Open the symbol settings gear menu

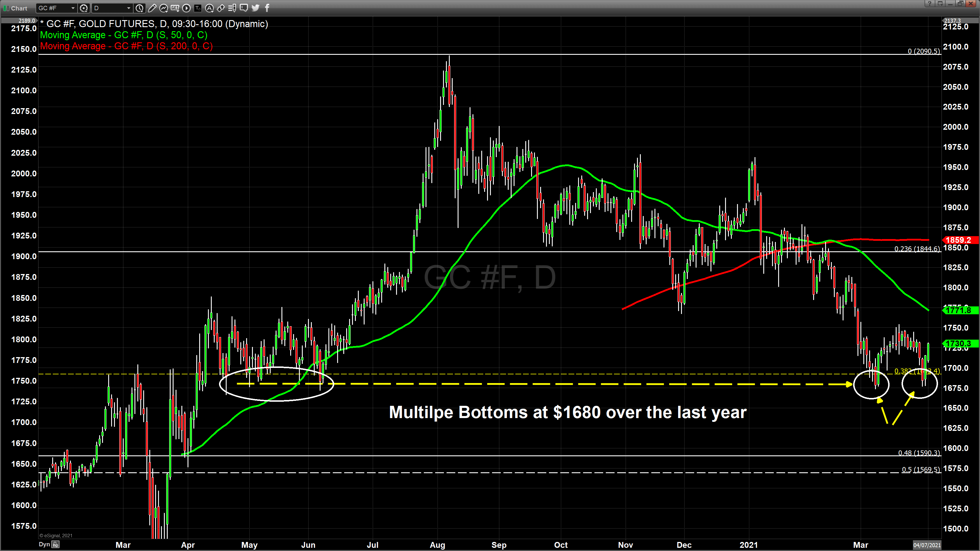84,8
